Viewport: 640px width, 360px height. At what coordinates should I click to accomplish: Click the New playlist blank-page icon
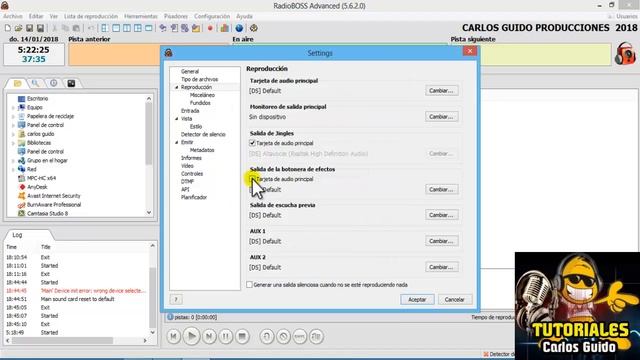[x=8, y=28]
